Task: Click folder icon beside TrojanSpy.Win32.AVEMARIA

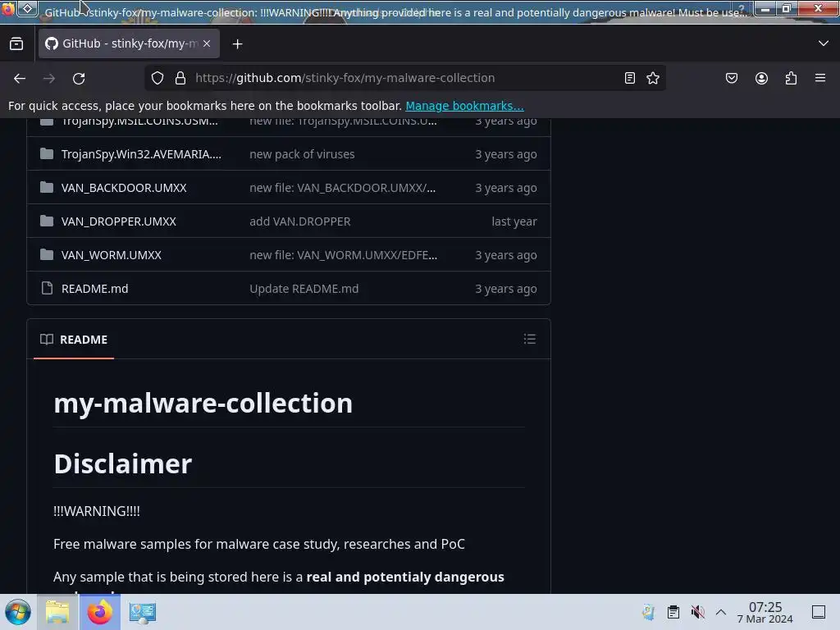Action: coord(47,154)
